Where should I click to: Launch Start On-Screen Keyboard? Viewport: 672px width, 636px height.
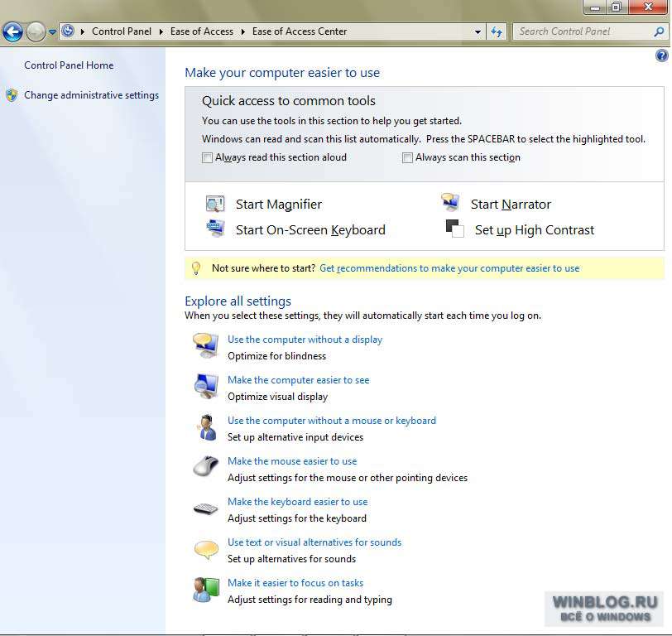click(310, 230)
